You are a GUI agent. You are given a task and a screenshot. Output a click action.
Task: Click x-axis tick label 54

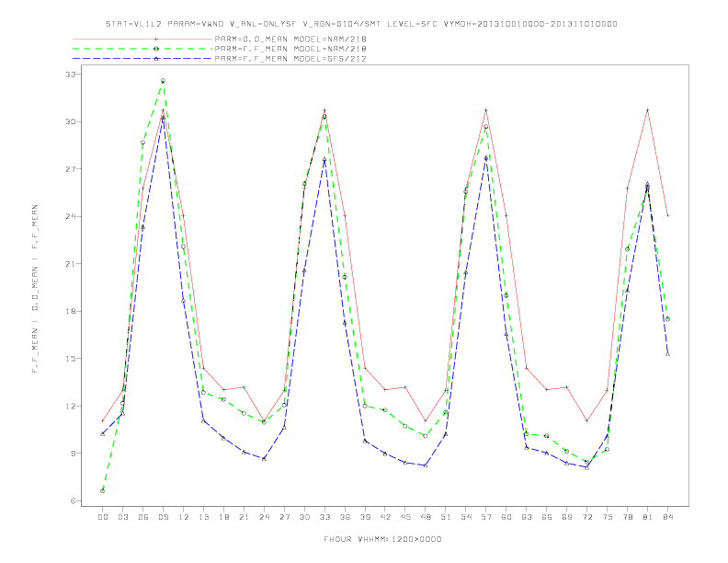[x=466, y=517]
